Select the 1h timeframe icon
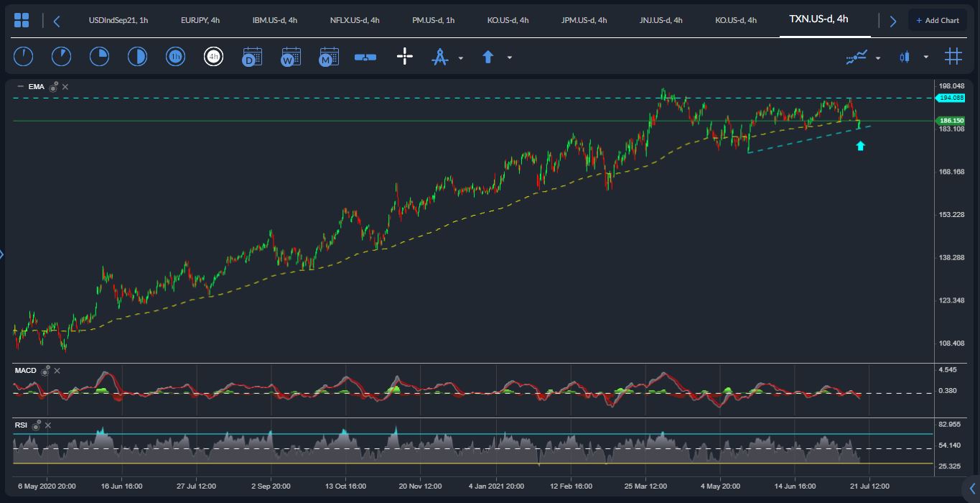 tap(176, 57)
